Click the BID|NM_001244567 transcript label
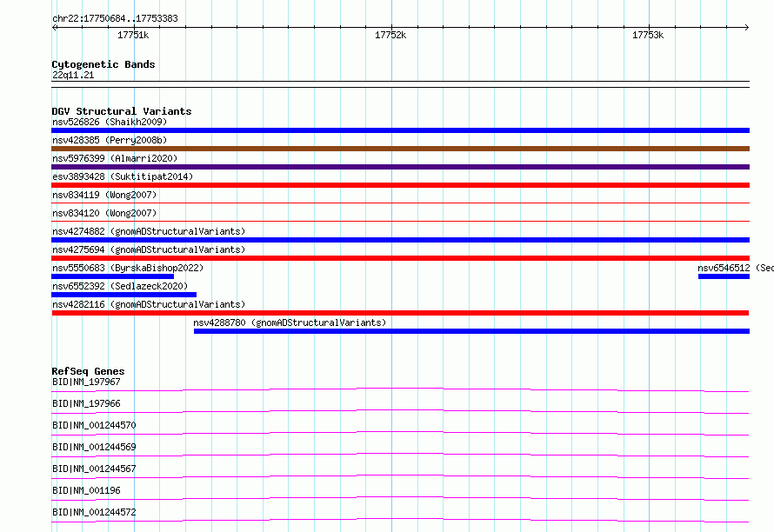This screenshot has width=774, height=532. click(94, 469)
